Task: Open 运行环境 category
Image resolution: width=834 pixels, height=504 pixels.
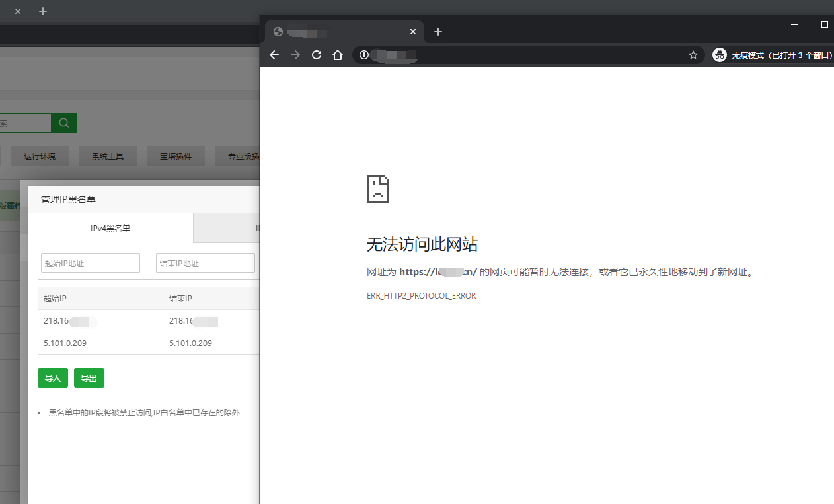Action: pos(40,157)
